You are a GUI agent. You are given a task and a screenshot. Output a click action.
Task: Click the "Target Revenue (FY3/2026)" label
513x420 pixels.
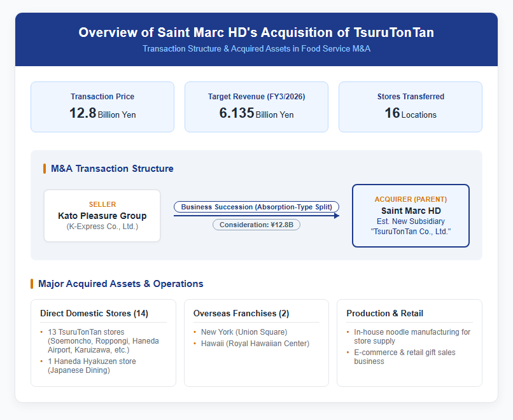[256, 97]
